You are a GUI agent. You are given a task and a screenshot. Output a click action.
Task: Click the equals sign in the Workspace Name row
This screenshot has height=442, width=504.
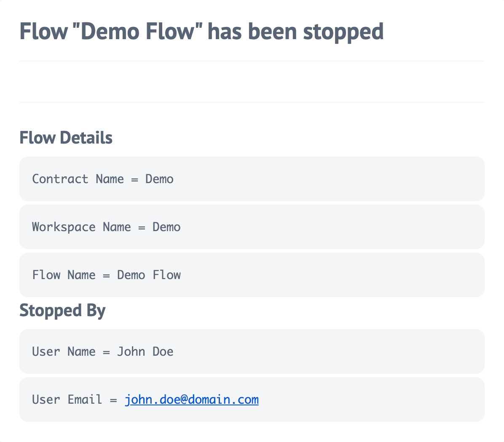pos(142,228)
